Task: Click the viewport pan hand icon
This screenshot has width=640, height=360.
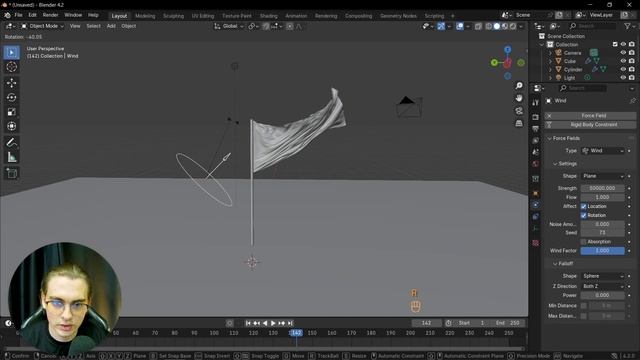Action: [x=519, y=98]
